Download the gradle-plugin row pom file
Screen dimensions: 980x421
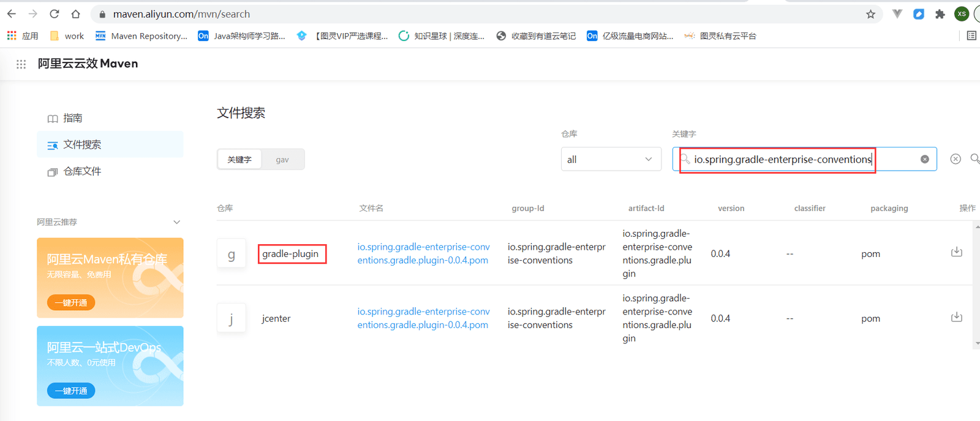click(956, 252)
